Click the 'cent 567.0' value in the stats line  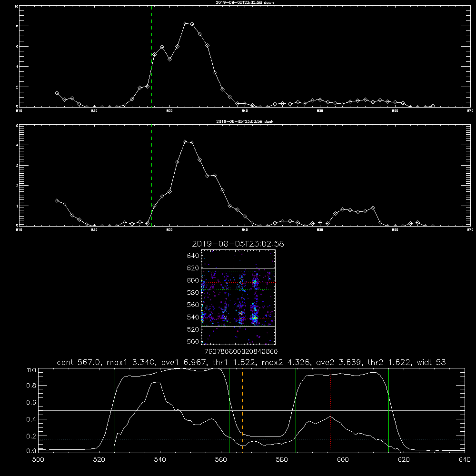pos(79,362)
